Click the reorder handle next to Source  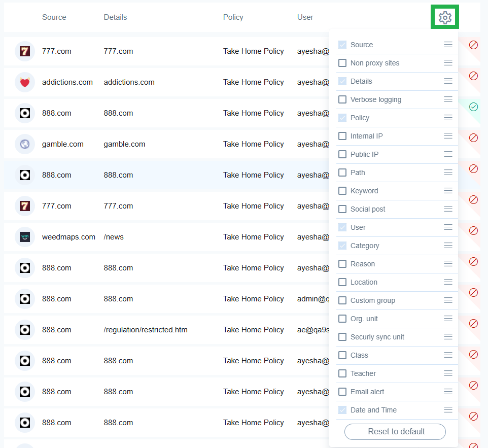[x=448, y=45]
